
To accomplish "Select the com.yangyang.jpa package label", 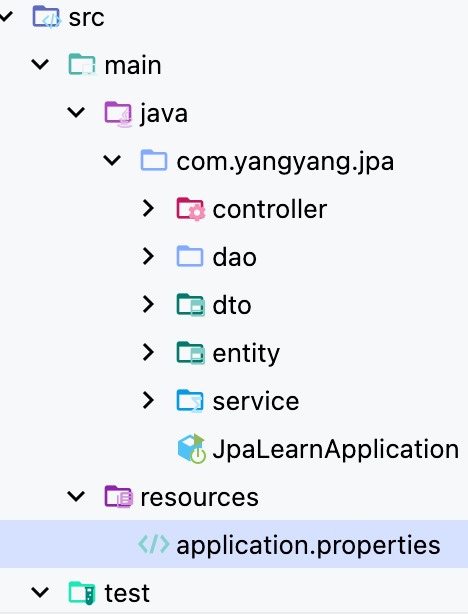I will (285, 162).
